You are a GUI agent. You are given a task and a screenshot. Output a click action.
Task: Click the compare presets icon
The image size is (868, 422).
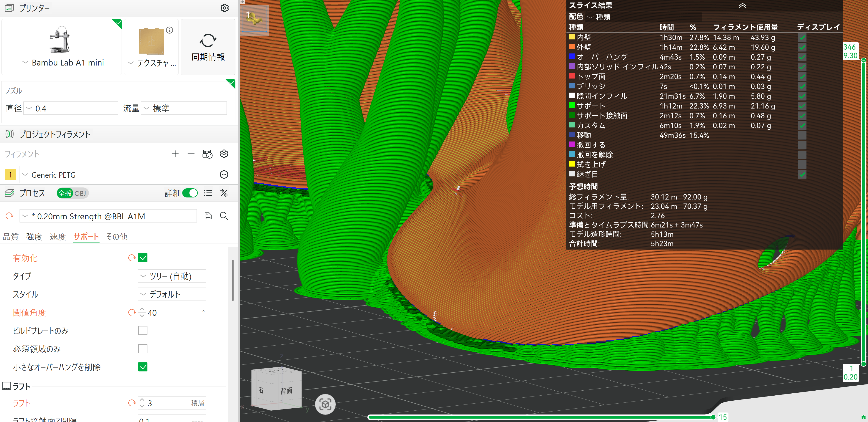tap(224, 193)
